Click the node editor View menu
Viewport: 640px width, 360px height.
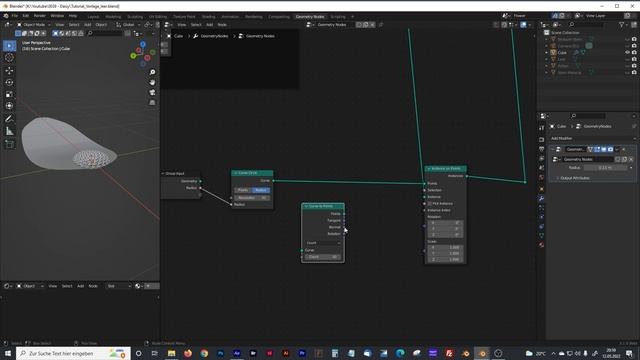182,25
